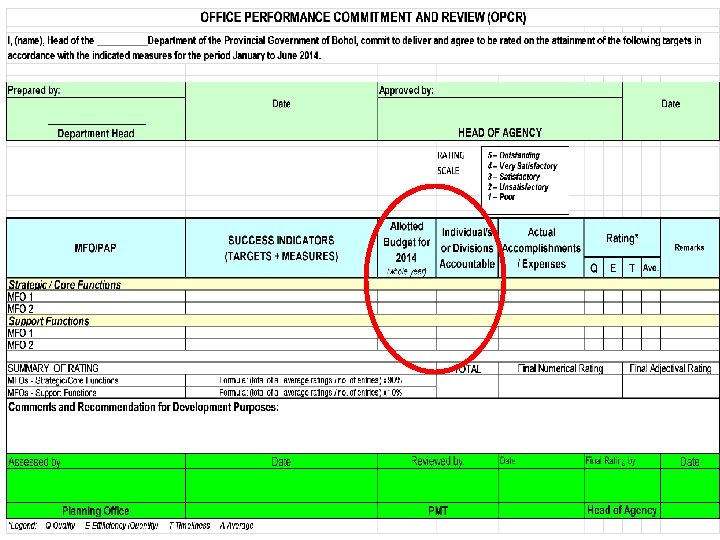Viewport: 720px width, 540px height.
Task: Click the 'SUCCESS INDICATORS (TARGETS + MEASURES)' header
Action: pyautogui.click(x=281, y=248)
